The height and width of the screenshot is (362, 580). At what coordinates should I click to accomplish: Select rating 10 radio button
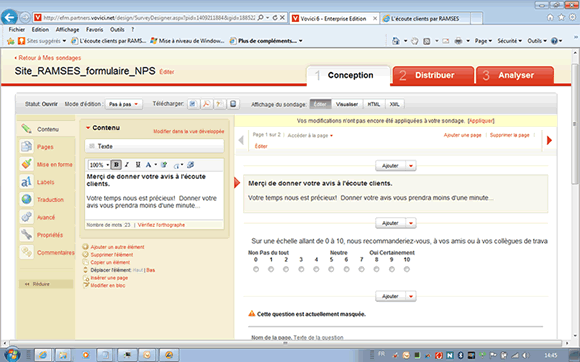(x=407, y=269)
